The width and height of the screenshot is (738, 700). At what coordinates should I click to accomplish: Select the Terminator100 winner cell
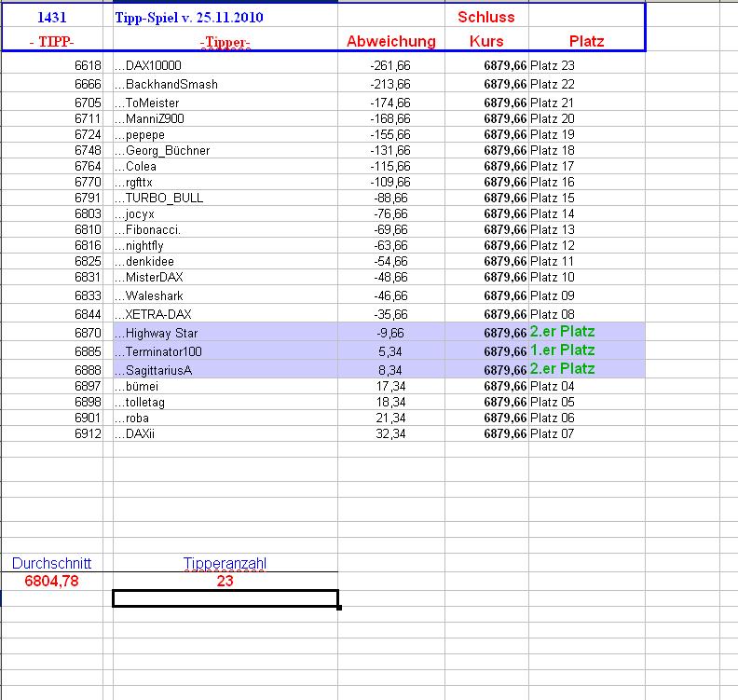coord(225,351)
